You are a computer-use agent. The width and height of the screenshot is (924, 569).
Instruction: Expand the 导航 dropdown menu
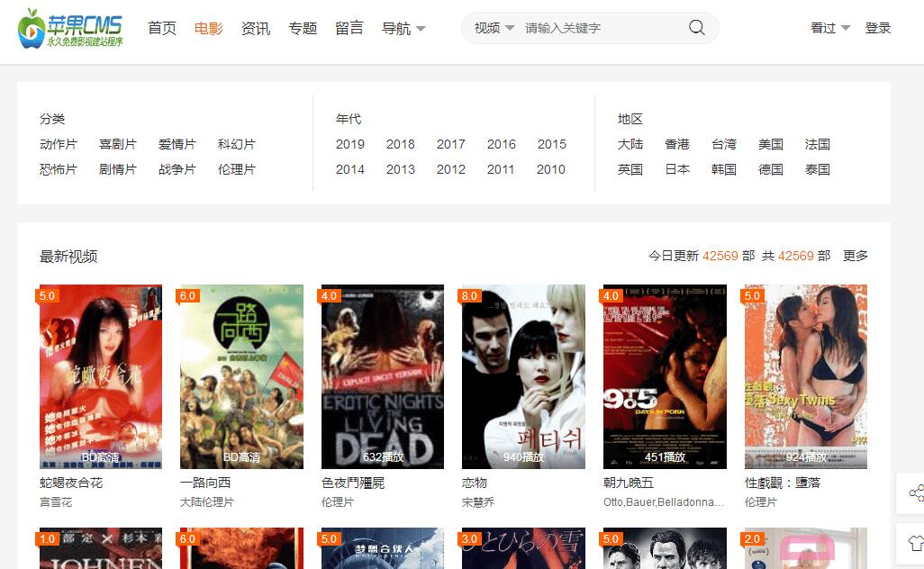pos(403,29)
